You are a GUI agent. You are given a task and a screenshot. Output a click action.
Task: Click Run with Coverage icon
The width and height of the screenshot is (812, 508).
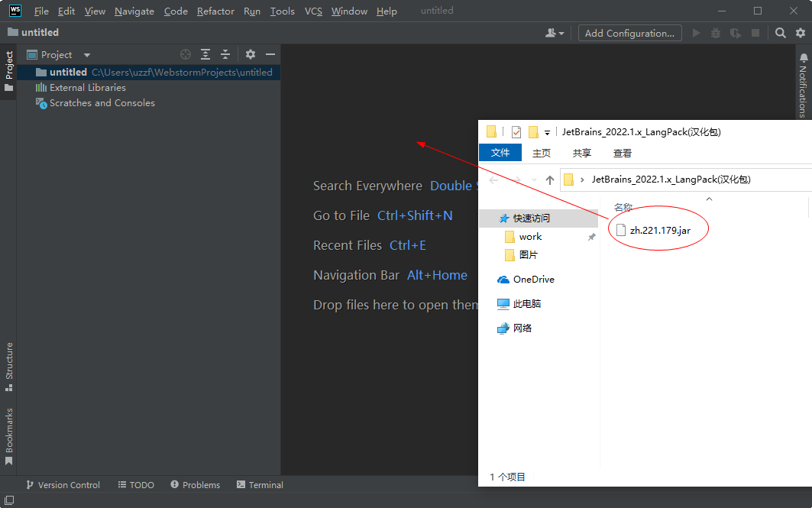[736, 33]
